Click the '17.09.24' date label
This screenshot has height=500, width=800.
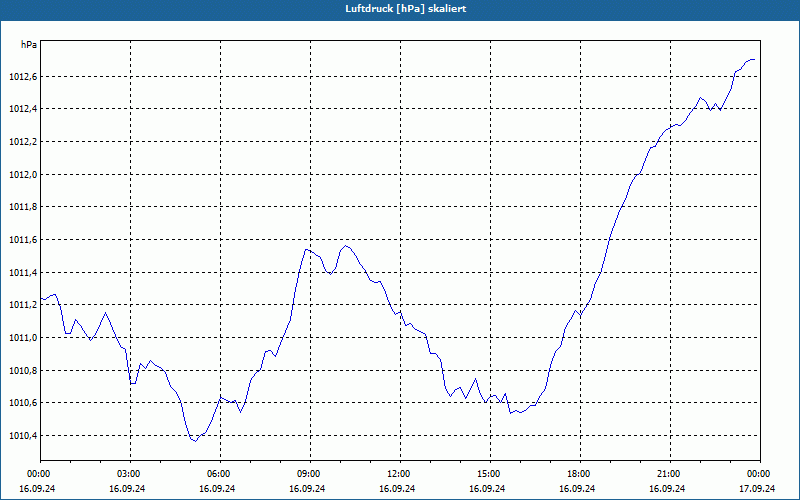[757, 488]
